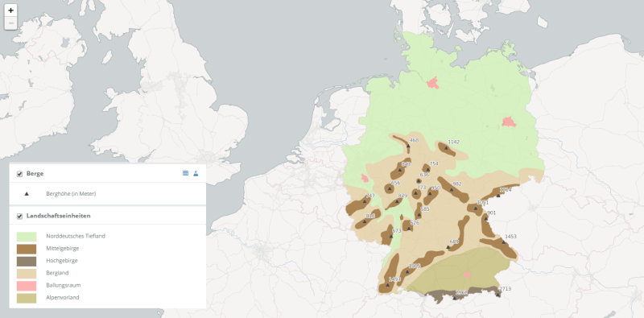Click the pink Berlin Ballungsraum area
The height and width of the screenshot is (318, 644).
(509, 122)
